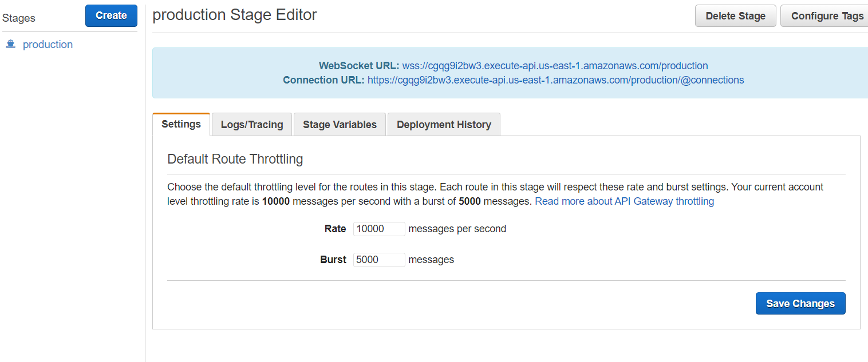Open the https @connections URL link

555,80
